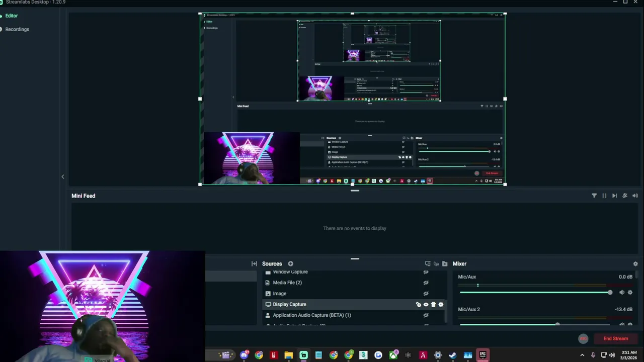Open the Mic/Aux channel settings gear
Image resolution: width=644 pixels, height=362 pixels.
[630, 292]
